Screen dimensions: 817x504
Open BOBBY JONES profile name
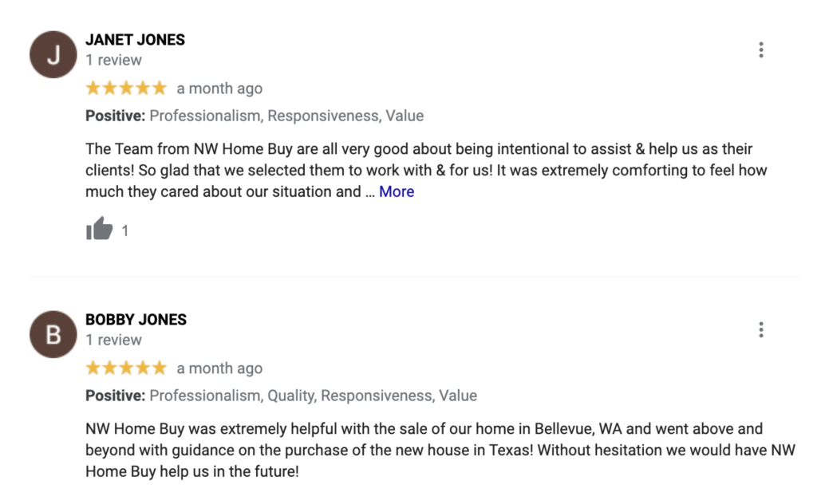coord(136,319)
